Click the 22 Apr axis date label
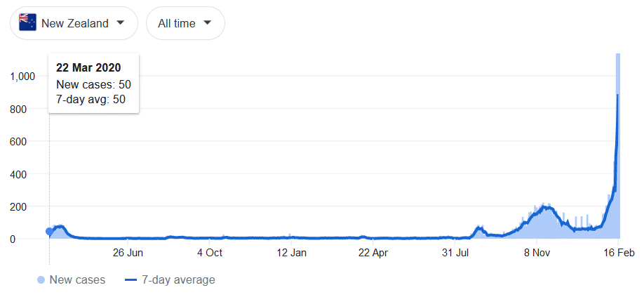This screenshot has width=644, height=297. click(x=373, y=253)
